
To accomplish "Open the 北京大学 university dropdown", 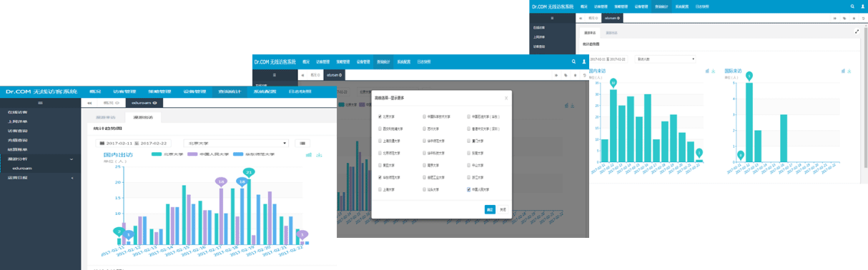I will (x=236, y=143).
